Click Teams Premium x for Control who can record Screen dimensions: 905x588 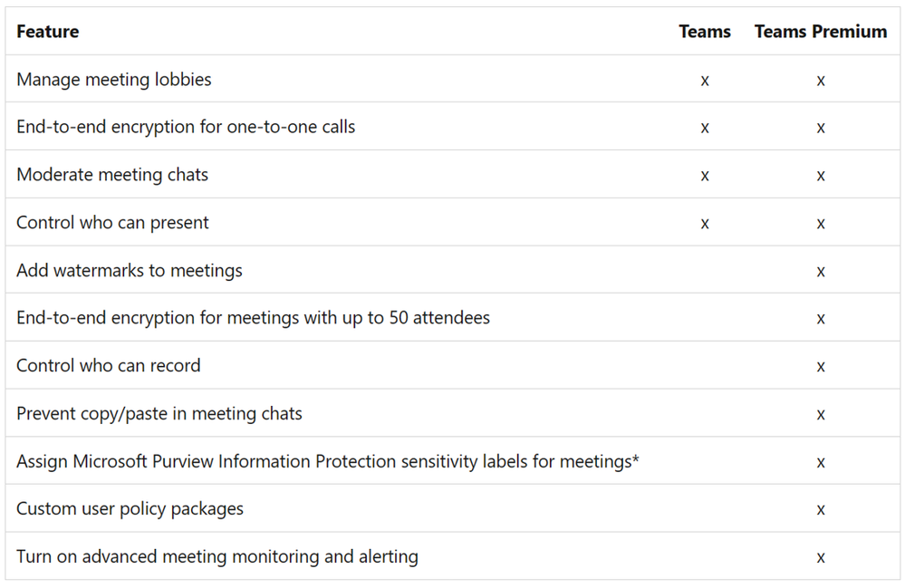[821, 367]
